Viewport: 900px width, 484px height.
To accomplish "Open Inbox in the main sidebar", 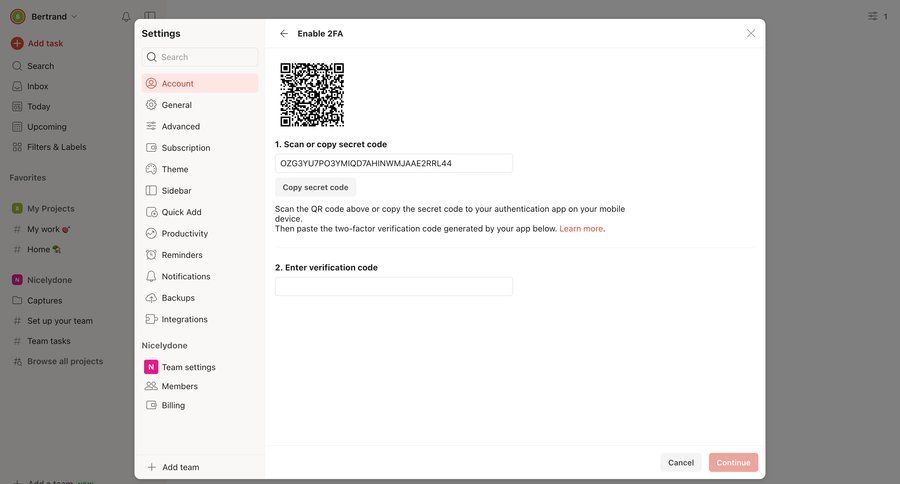I will point(37,86).
